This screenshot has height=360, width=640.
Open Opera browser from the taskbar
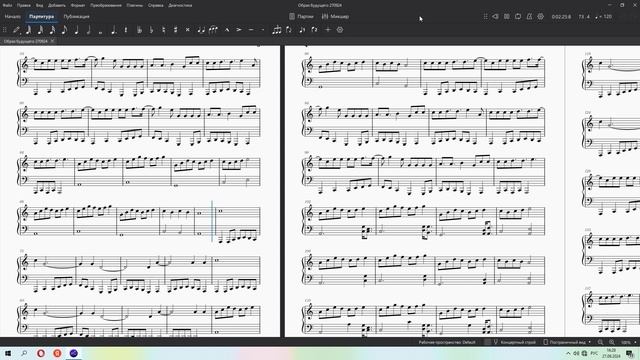(x=41, y=353)
